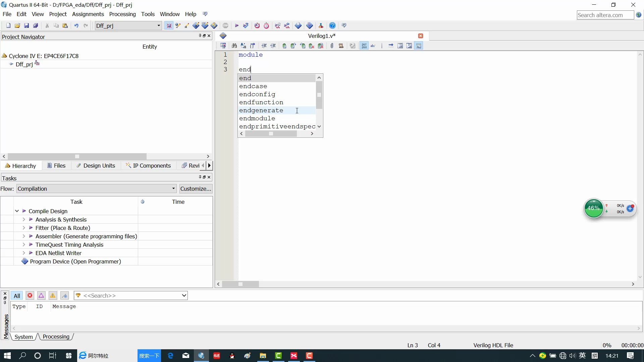
Task: Click the Insert file paperclip icon
Action: [332, 46]
